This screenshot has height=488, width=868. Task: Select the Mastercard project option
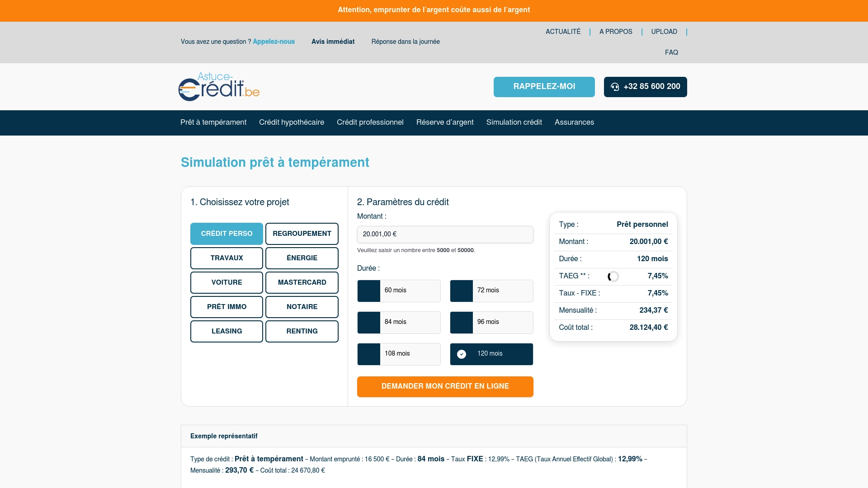tap(302, 282)
